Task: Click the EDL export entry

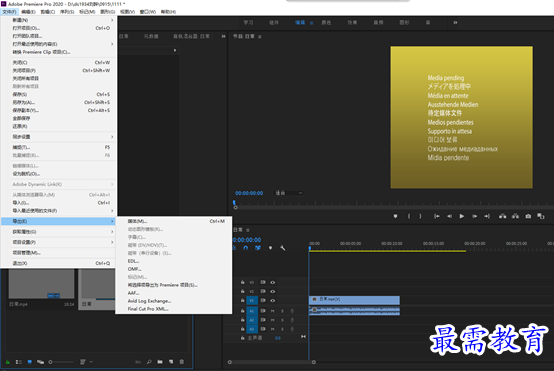Action: (133, 261)
